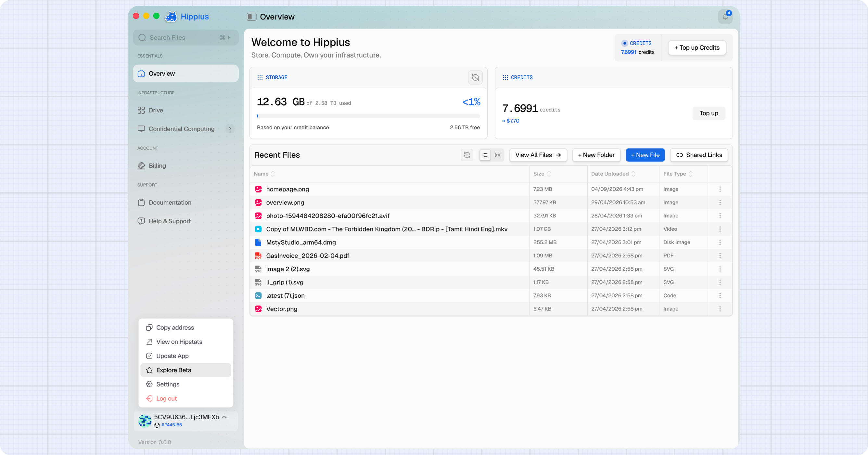Open row options for the Forbidden Kingdom .mkv
This screenshot has width=868, height=455.
tap(720, 229)
